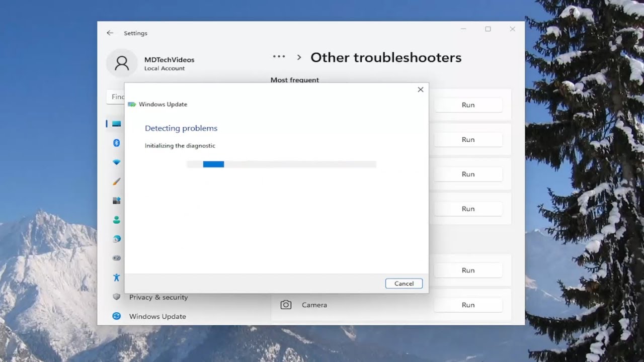Screen dimensions: 644x362
Task: Click the Most frequent section label
Action: click(295, 79)
